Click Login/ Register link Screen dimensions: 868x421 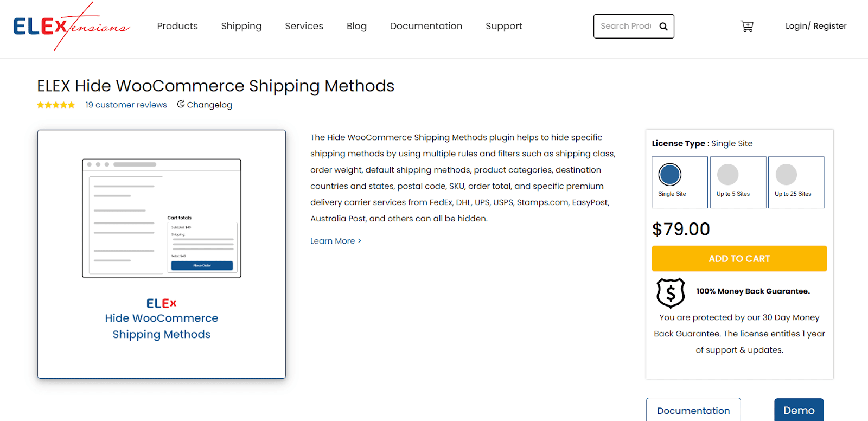pos(816,26)
